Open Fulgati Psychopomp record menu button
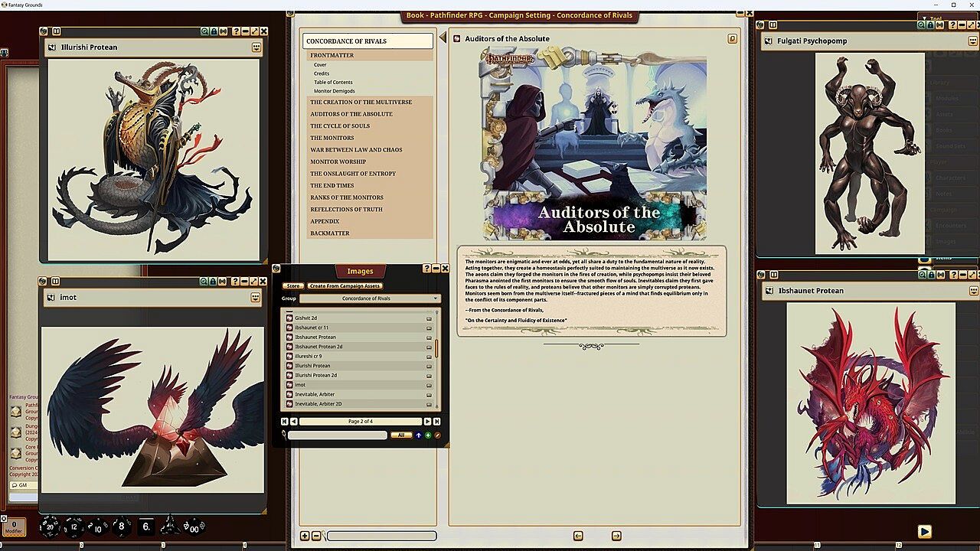The height and width of the screenshot is (551, 980). click(974, 41)
